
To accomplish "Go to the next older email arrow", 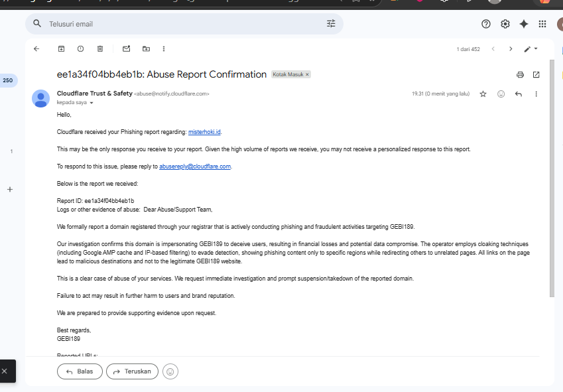I will 511,49.
